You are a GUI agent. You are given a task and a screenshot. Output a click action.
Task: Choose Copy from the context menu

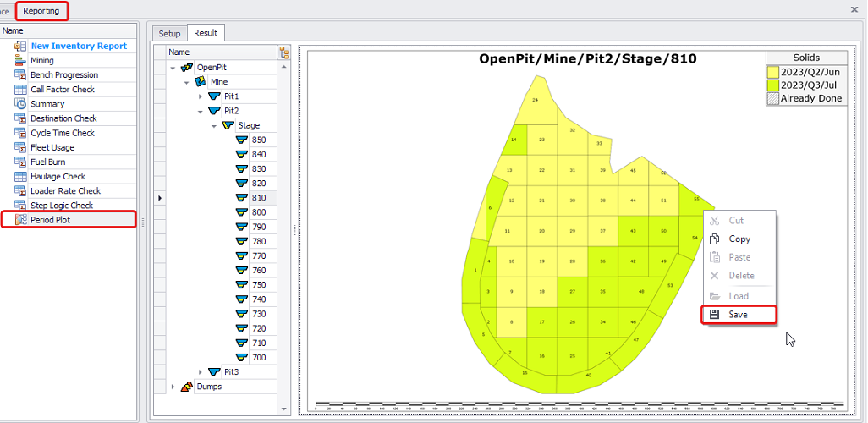[x=739, y=239]
